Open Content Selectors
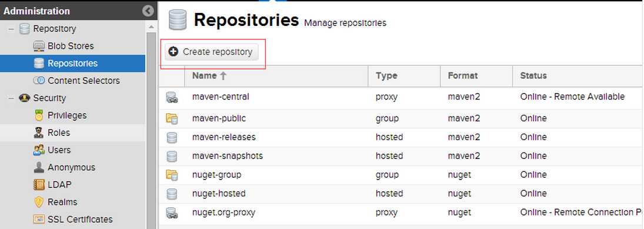 (84, 81)
